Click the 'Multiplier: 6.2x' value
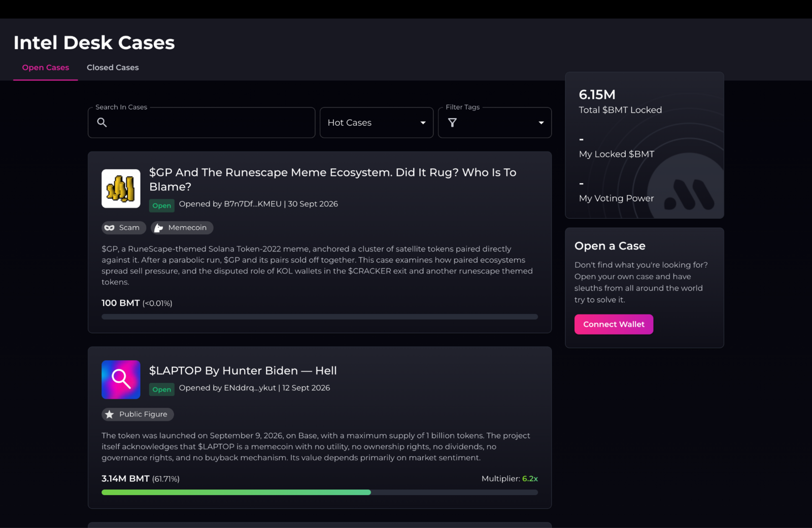The image size is (812, 528). pos(510,479)
